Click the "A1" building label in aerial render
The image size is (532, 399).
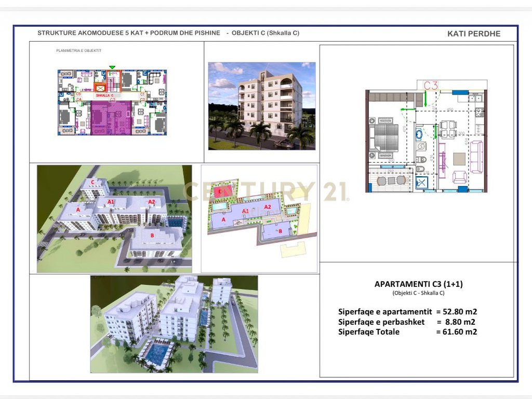(111, 202)
